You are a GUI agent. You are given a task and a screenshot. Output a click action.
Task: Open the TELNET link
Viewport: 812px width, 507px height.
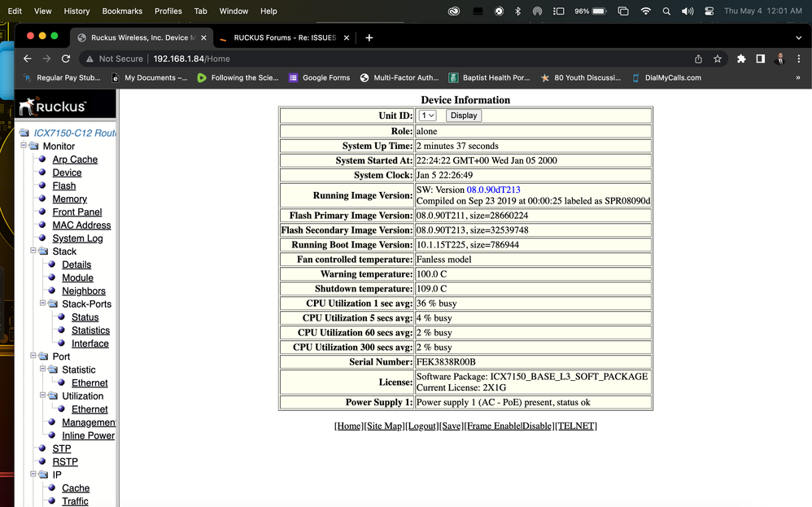pyautogui.click(x=576, y=426)
